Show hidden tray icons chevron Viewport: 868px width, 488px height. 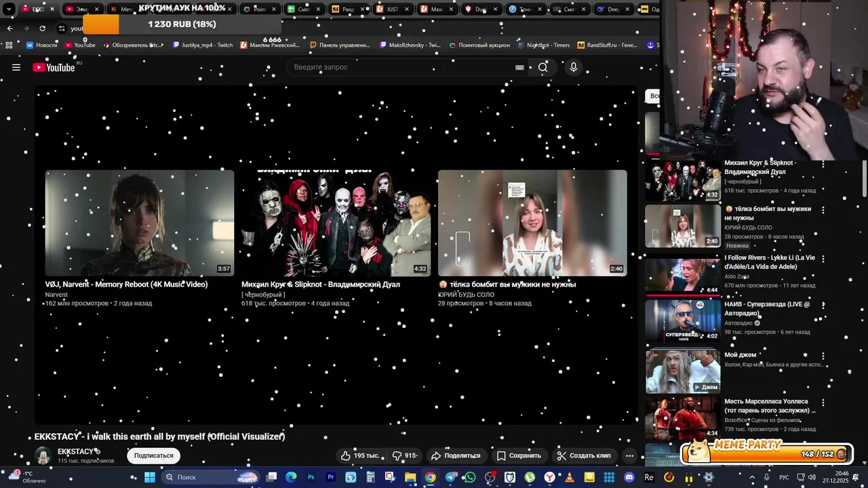tap(752, 477)
